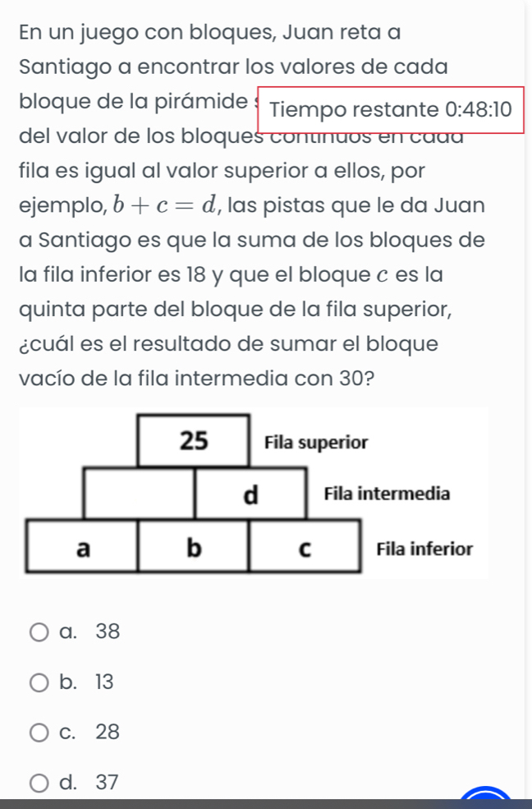Screen dimensions: 532x809
Task: Pick radio button for option d
Action: point(39,783)
